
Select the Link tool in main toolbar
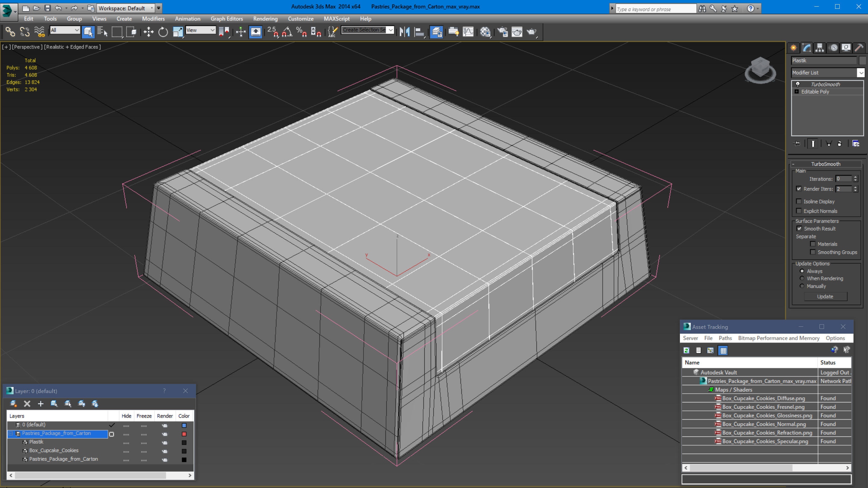point(10,32)
